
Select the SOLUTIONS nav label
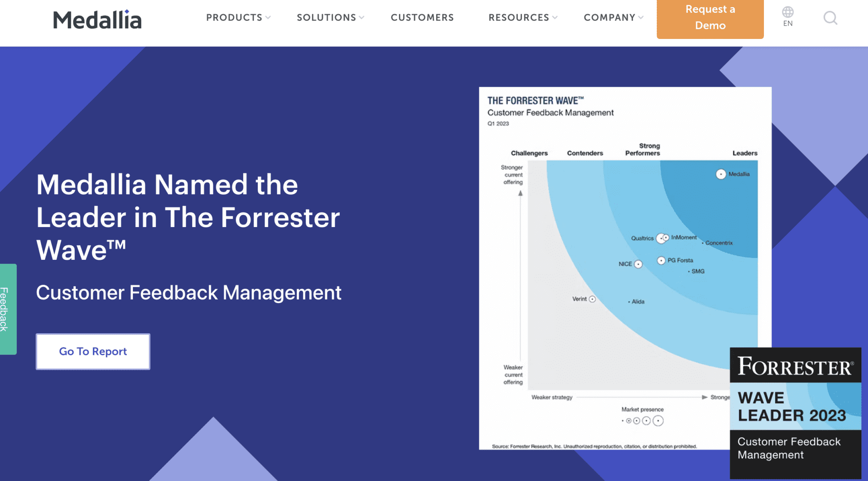coord(326,18)
